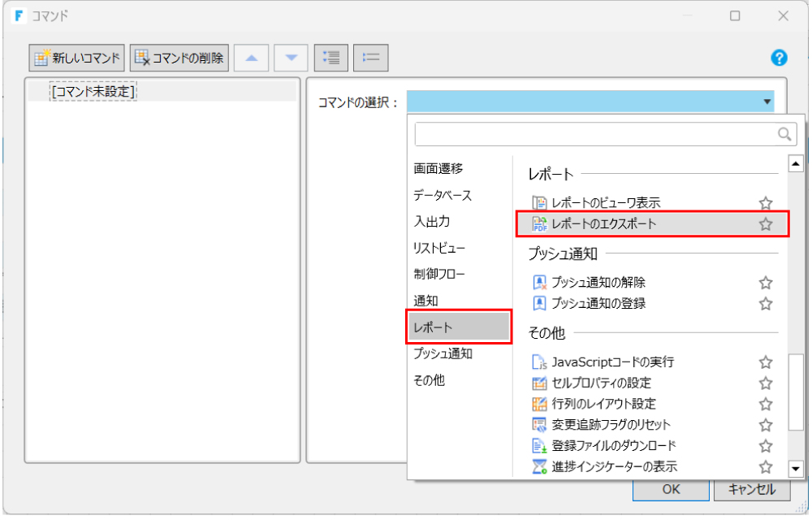Image resolution: width=812 pixels, height=520 pixels.
Task: Move the command up with the up arrow
Action: (x=252, y=58)
